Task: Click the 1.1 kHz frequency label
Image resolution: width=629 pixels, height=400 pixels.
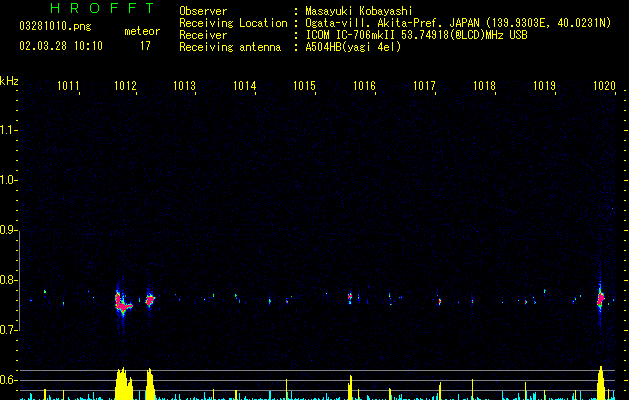Action: point(8,130)
